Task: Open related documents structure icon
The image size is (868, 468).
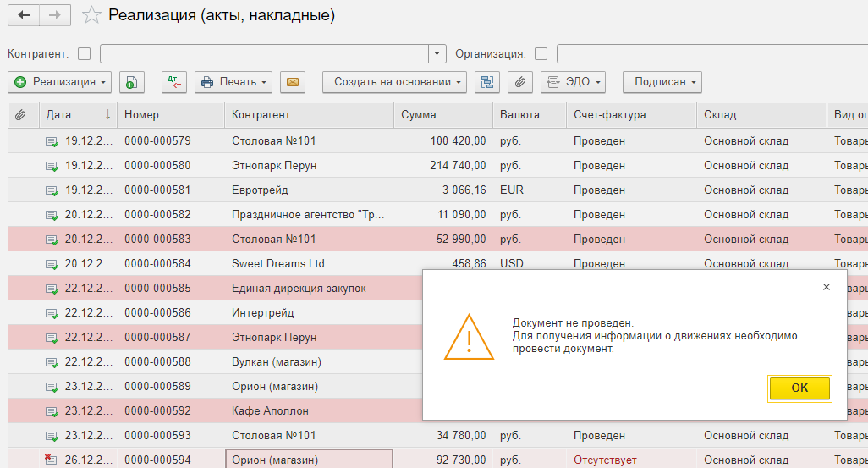Action: tap(487, 83)
